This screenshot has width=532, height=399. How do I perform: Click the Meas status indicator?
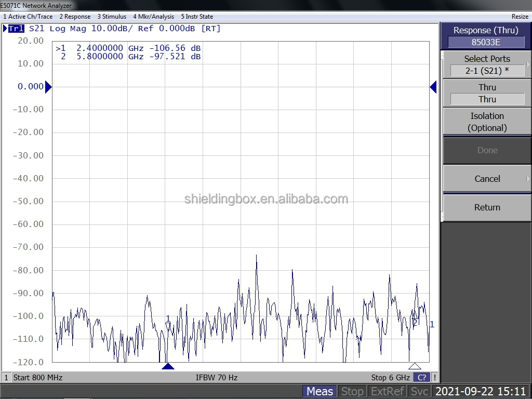pyautogui.click(x=320, y=391)
